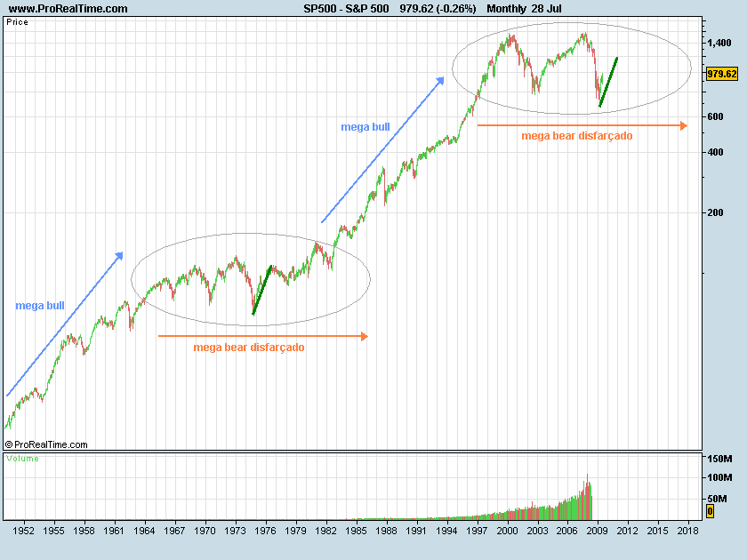This screenshot has width=747, height=560.
Task: Click the 2009 date axis label
Action: [x=597, y=531]
